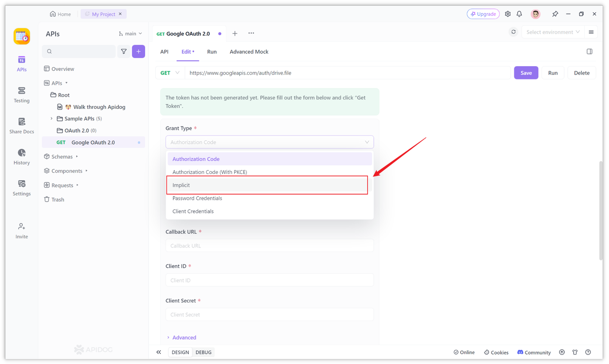609x364 pixels.
Task: Open the Testing section
Action: click(x=21, y=95)
